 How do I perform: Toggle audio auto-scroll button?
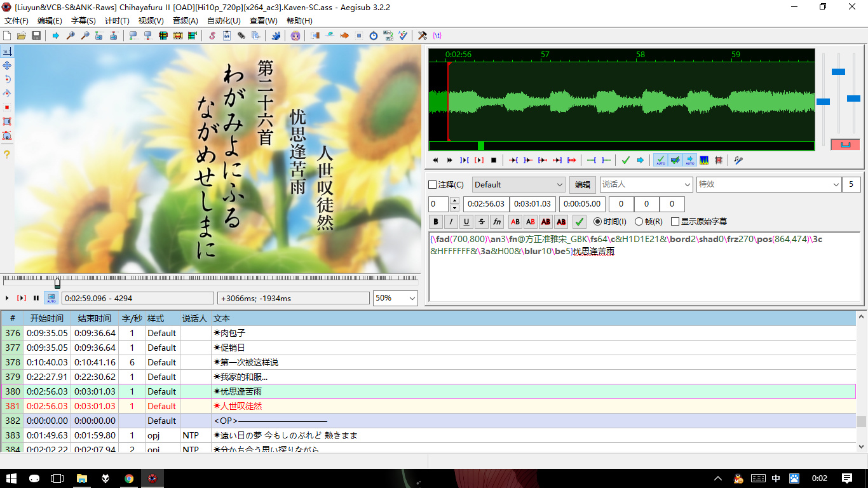[x=690, y=160]
